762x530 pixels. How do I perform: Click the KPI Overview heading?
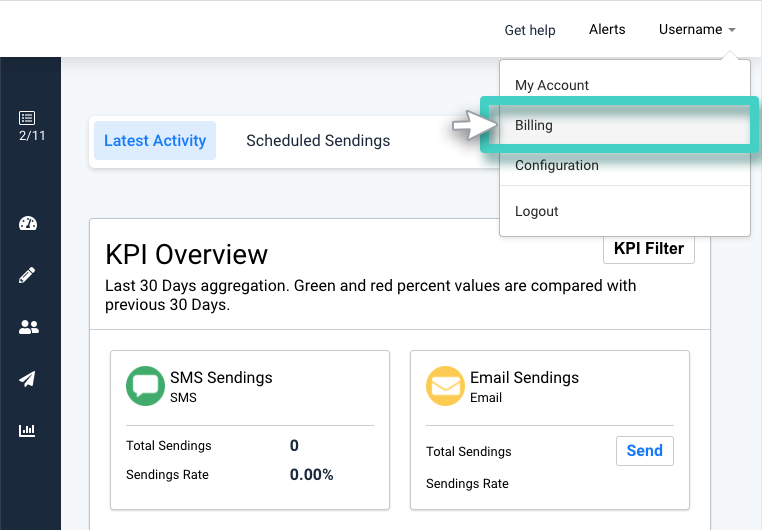[186, 254]
